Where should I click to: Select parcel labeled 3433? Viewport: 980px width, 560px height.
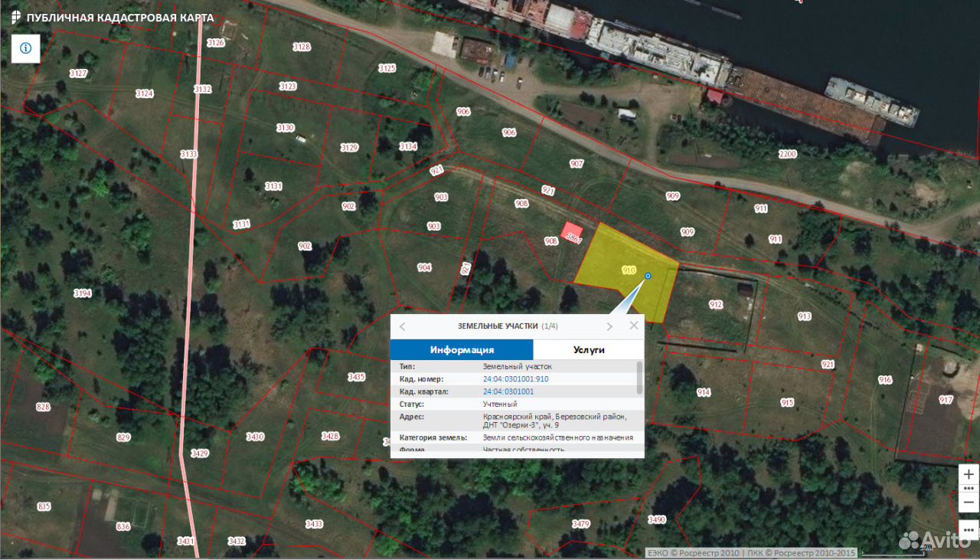point(314,524)
